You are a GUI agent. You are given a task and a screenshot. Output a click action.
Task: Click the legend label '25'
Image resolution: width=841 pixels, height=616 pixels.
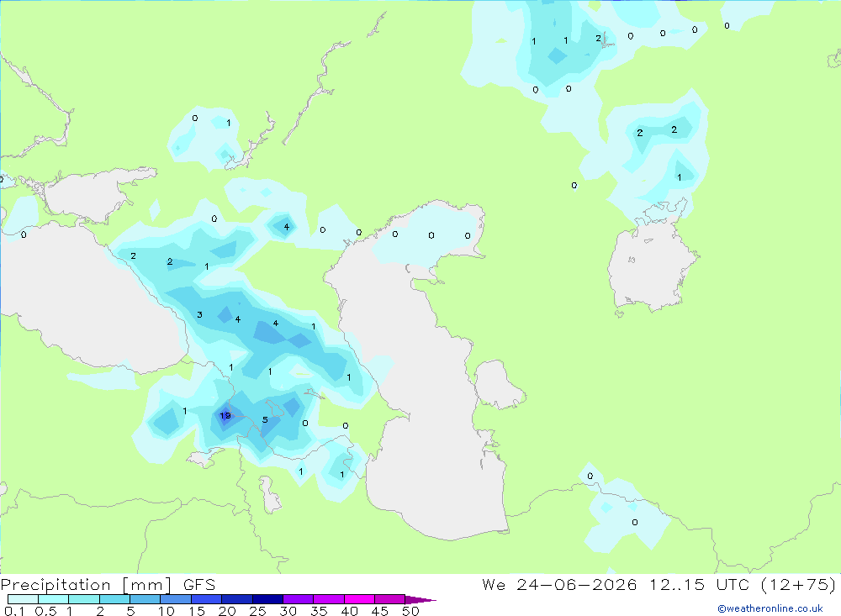coord(258,611)
